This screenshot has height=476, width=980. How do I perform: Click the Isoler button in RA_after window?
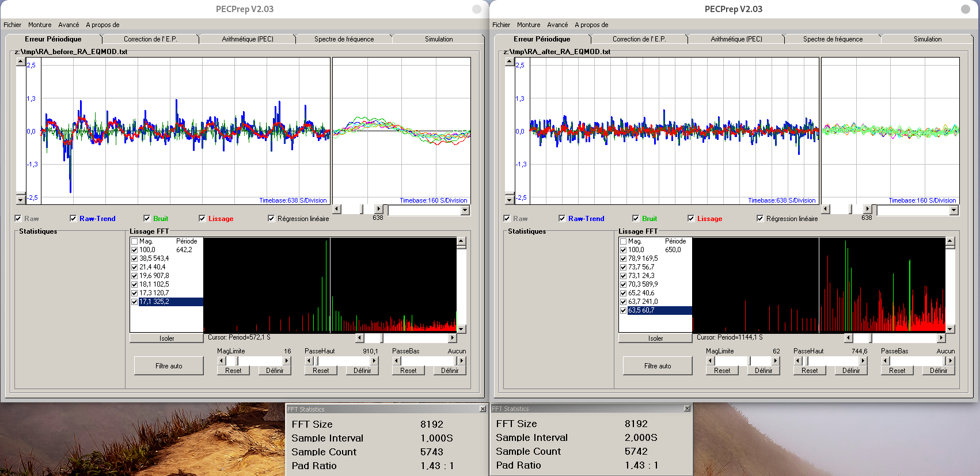click(x=655, y=338)
